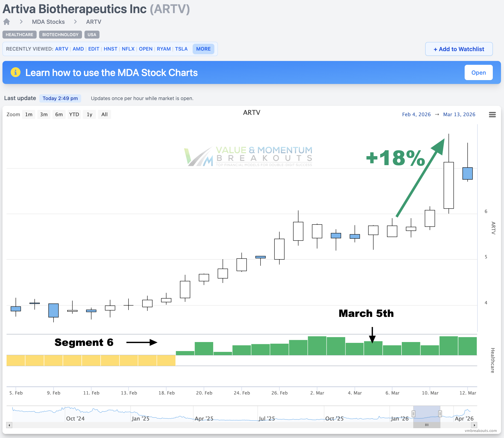This screenshot has width=504, height=438.
Task: Click the USA tag
Action: click(92, 35)
